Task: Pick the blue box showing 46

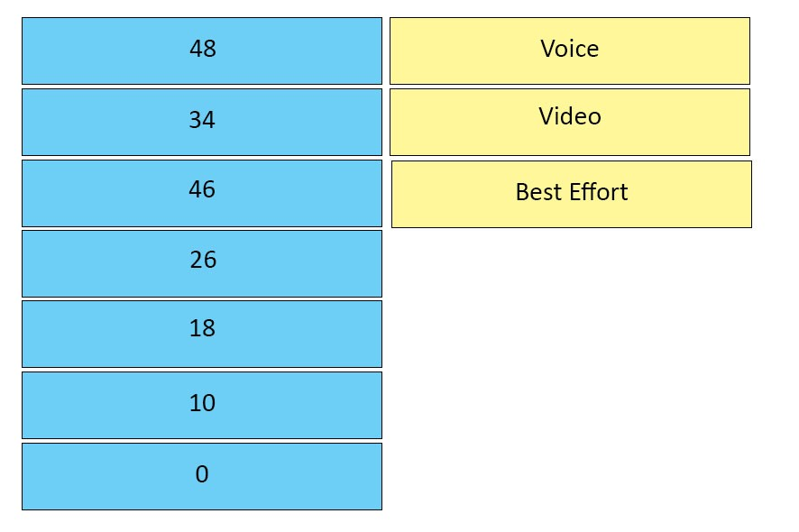Action: 202,194
